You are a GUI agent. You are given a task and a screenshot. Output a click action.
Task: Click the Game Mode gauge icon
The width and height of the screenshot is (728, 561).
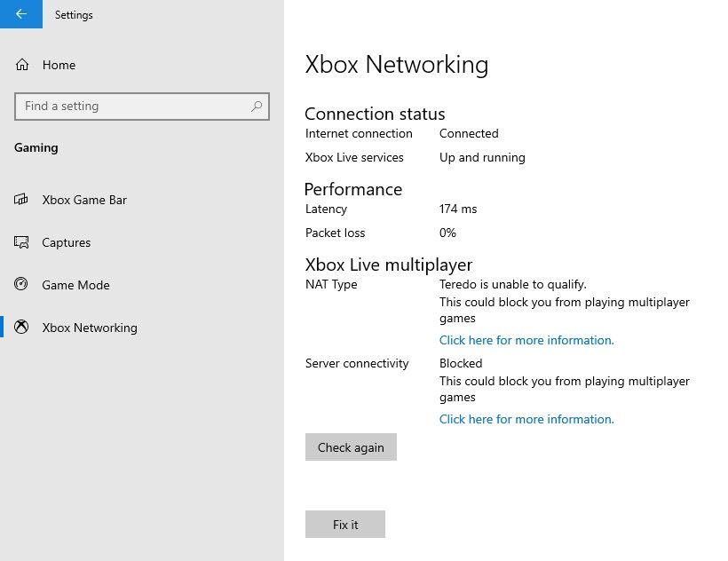(22, 285)
